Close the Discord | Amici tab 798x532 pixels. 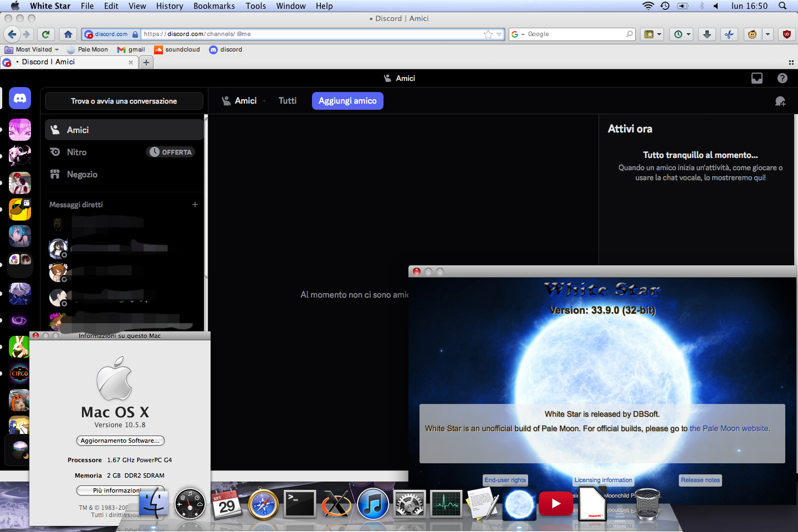point(131,63)
